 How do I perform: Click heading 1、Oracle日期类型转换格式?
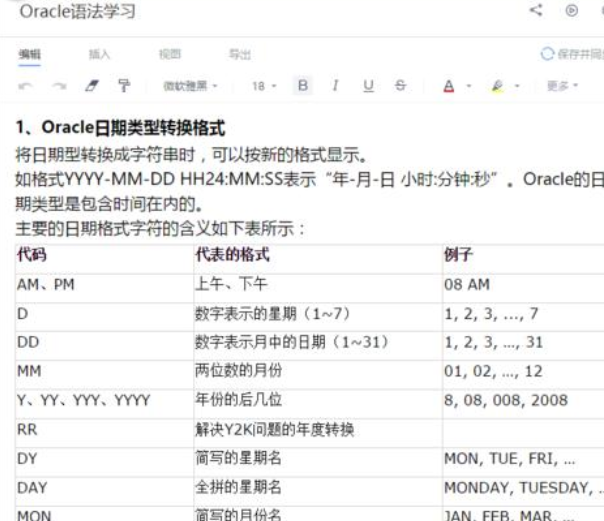click(x=120, y=127)
